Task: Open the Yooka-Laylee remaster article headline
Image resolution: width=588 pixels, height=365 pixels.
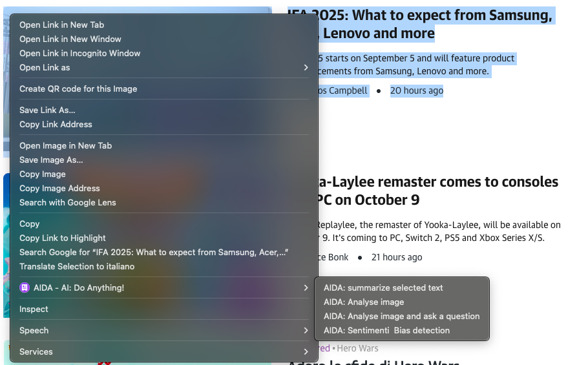Action: click(438, 191)
